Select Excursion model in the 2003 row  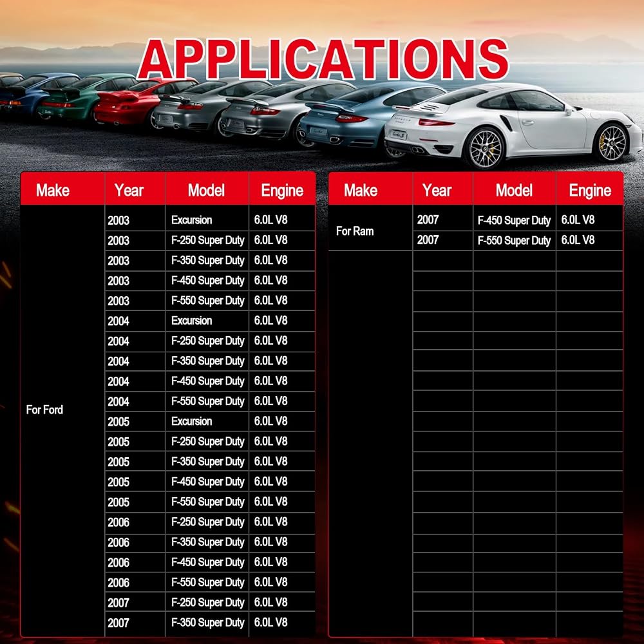(191, 220)
